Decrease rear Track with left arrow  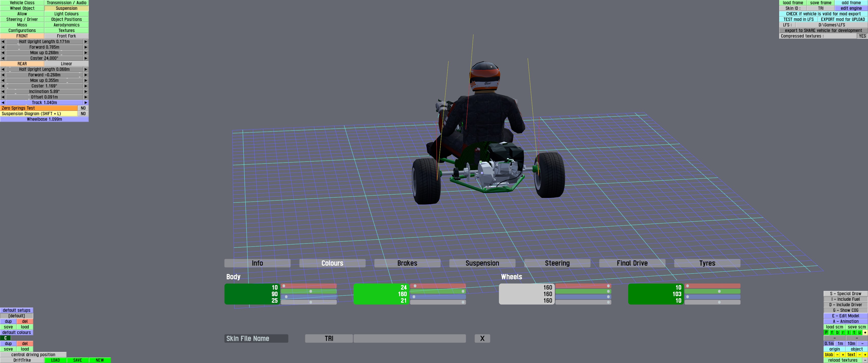tap(3, 103)
